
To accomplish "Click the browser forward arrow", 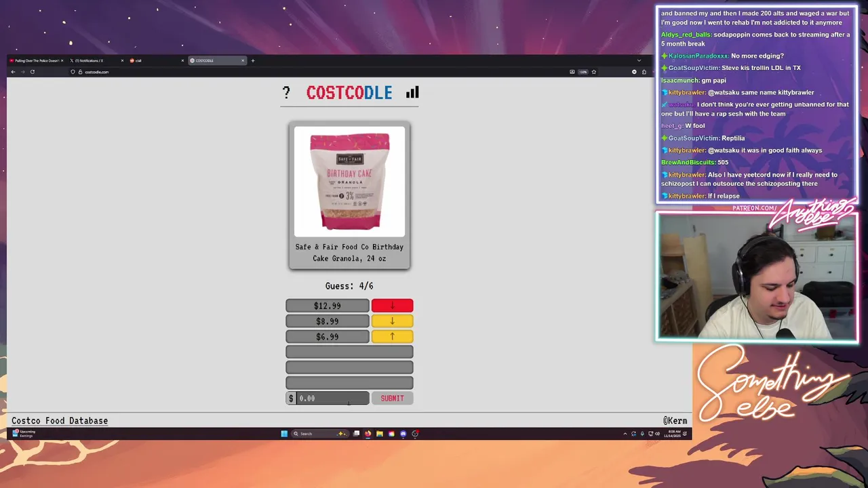I will [22, 72].
